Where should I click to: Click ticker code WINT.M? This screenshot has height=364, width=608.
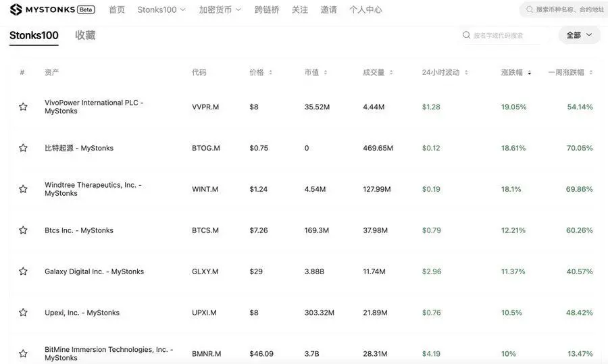205,189
